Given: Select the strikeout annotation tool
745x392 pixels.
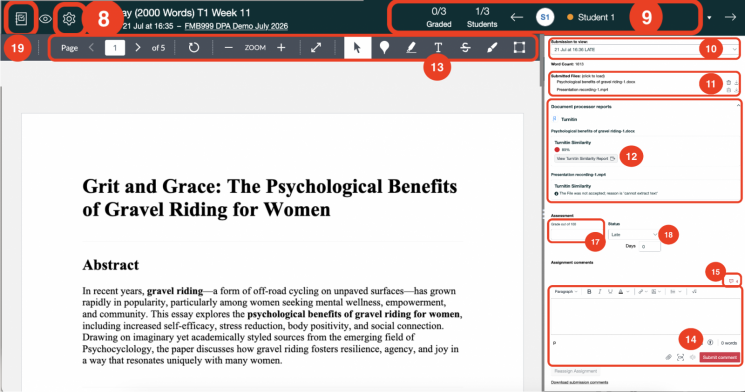Looking at the screenshot, I should point(465,48).
